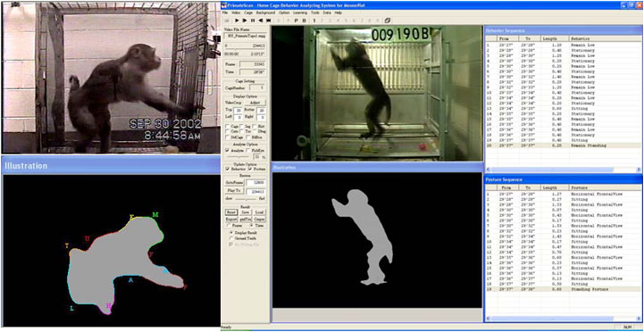Click the P toolbar icon
This screenshot has height=332, width=644.
[297, 21]
